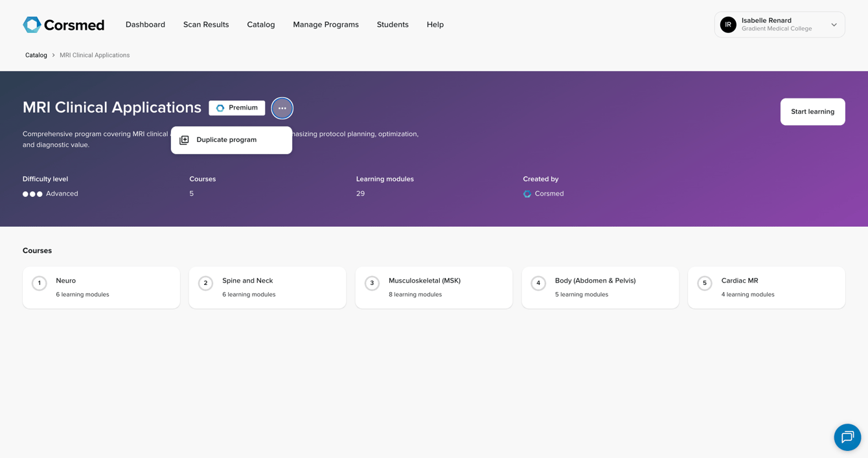The image size is (868, 458).
Task: Click the Corsmed logo icon
Action: point(32,25)
